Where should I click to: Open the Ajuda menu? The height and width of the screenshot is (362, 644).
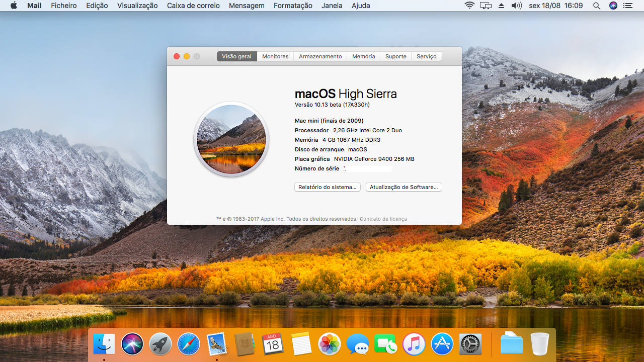point(361,6)
